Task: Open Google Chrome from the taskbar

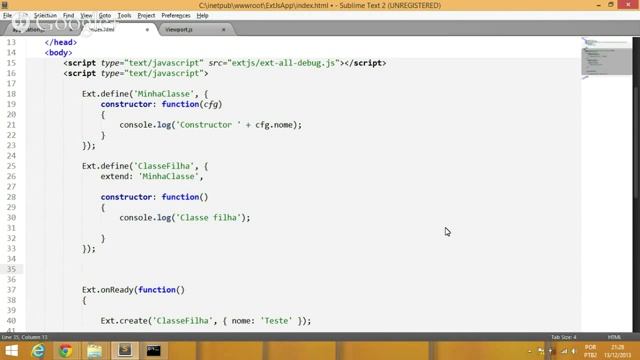Action: tap(65, 351)
